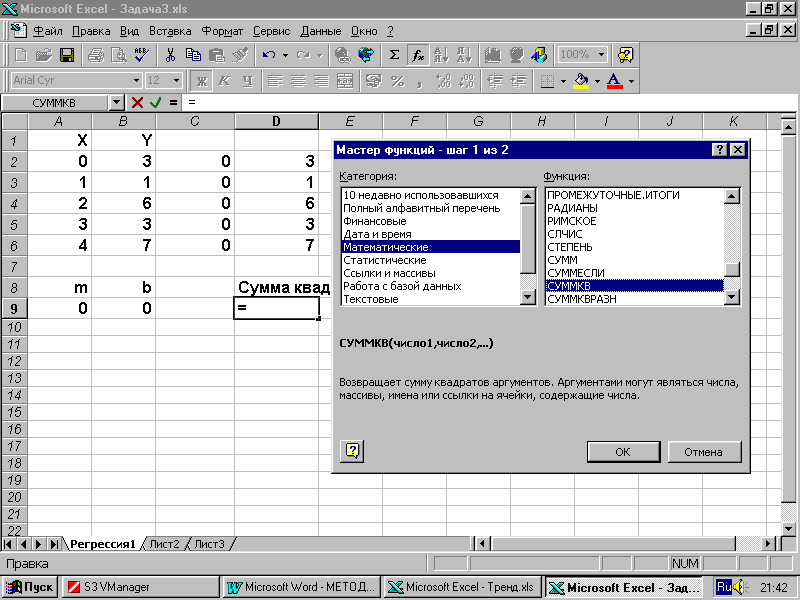
Task: Click the Пуск start button
Action: click(30, 587)
